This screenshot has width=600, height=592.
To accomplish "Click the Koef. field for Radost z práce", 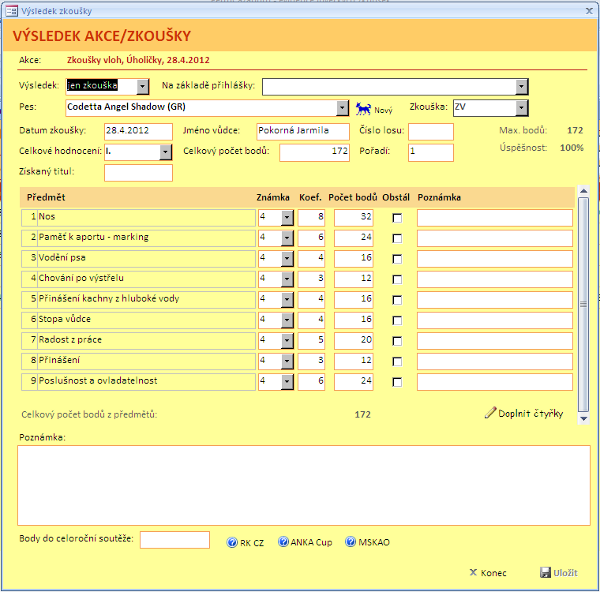I will 311,341.
